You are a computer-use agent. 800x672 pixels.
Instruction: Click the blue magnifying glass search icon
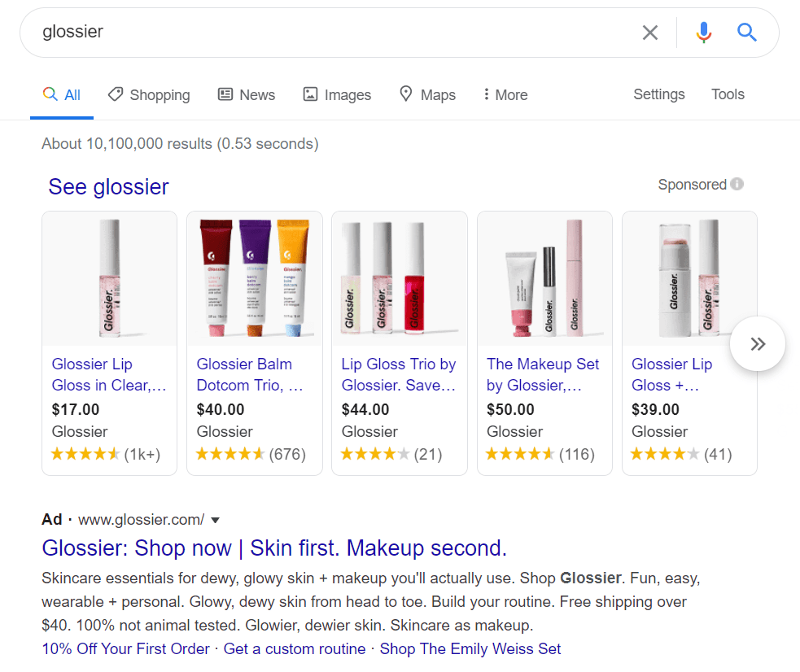(747, 33)
